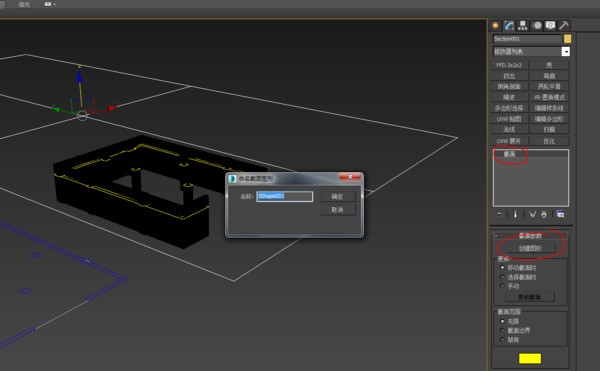
Task: Apply the UVW 展开 modifier button
Action: coord(509,141)
